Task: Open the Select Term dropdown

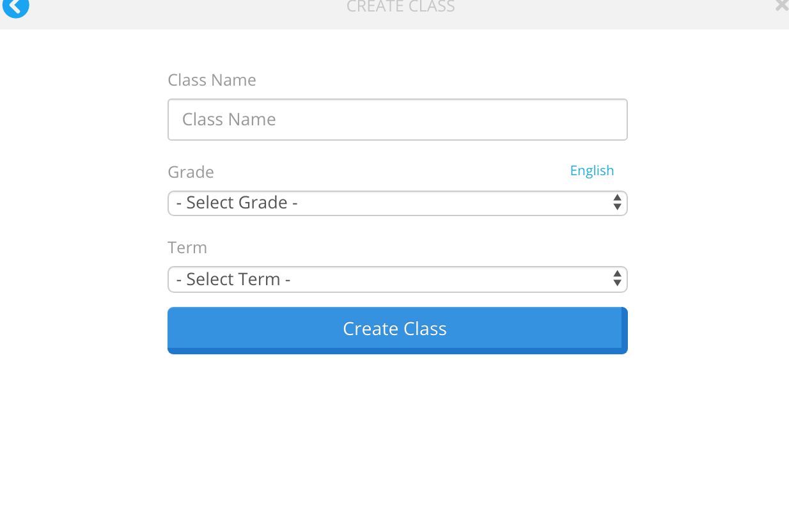Action: coord(397,279)
